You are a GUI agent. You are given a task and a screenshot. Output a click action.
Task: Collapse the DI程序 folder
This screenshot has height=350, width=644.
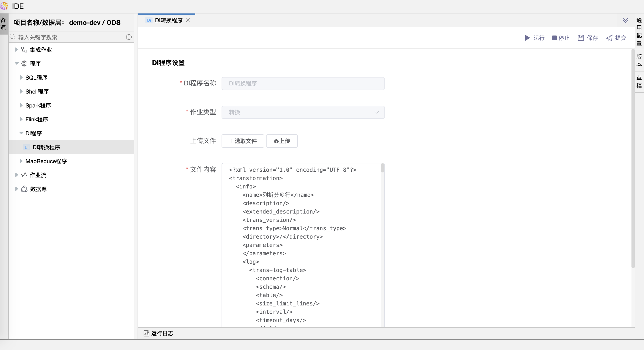(21, 133)
